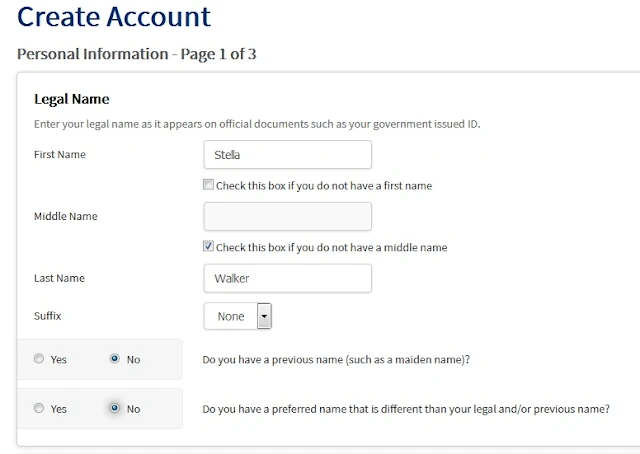Check the no first name checkbox

(x=208, y=185)
